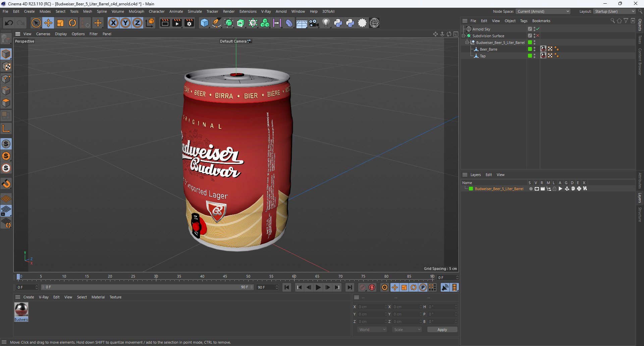Click the Undo arrow icon
This screenshot has width=644, height=346.
(x=9, y=23)
